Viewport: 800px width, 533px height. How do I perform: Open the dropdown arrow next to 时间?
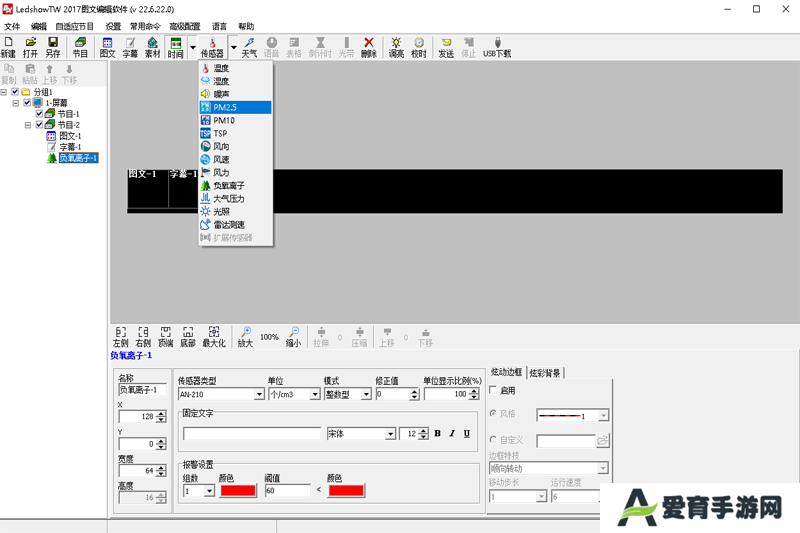193,47
